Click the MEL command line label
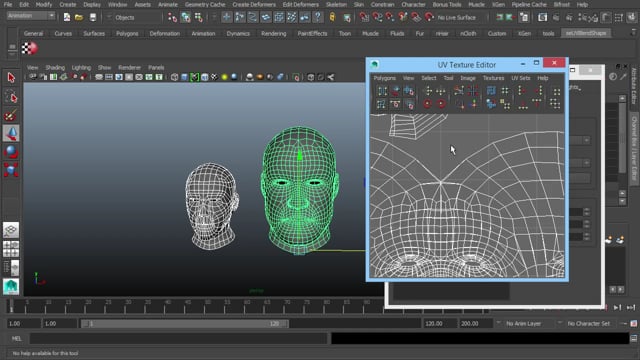The width and height of the screenshot is (640, 360). (x=16, y=338)
